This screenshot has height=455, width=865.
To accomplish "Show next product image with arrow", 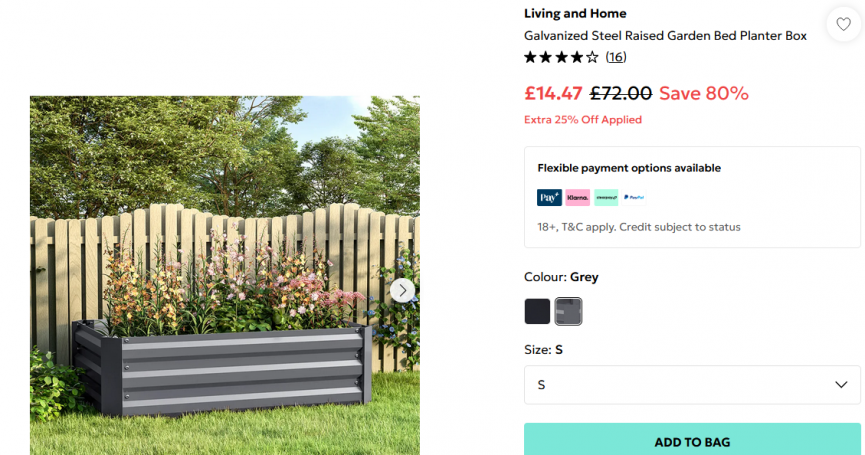I will pyautogui.click(x=402, y=291).
